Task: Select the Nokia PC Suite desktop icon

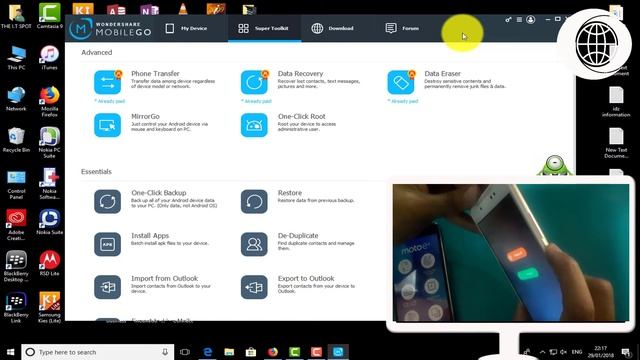Action: click(x=49, y=142)
